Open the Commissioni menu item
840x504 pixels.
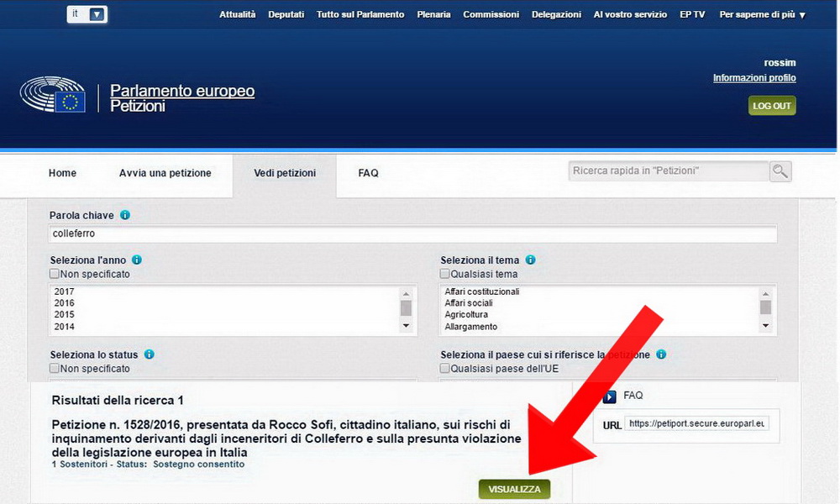click(491, 14)
